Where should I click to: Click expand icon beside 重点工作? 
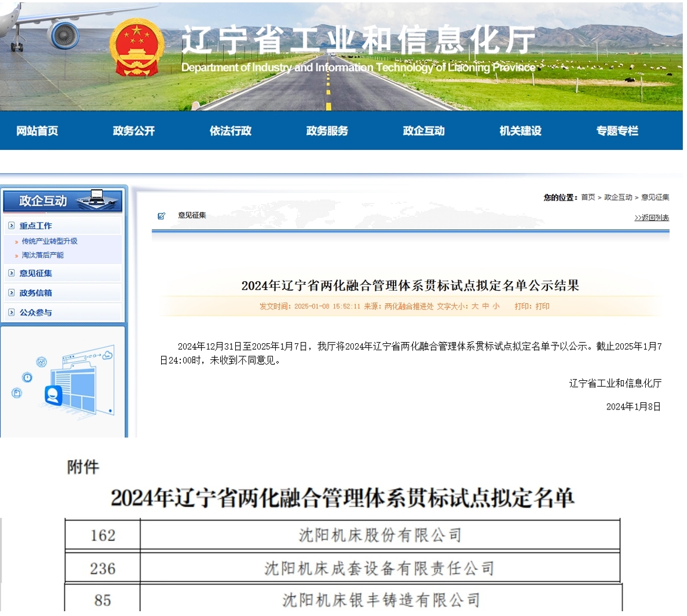pos(11,226)
